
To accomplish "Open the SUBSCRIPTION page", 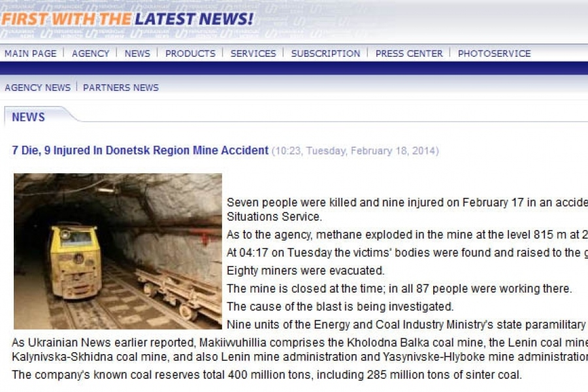I will [x=325, y=54].
